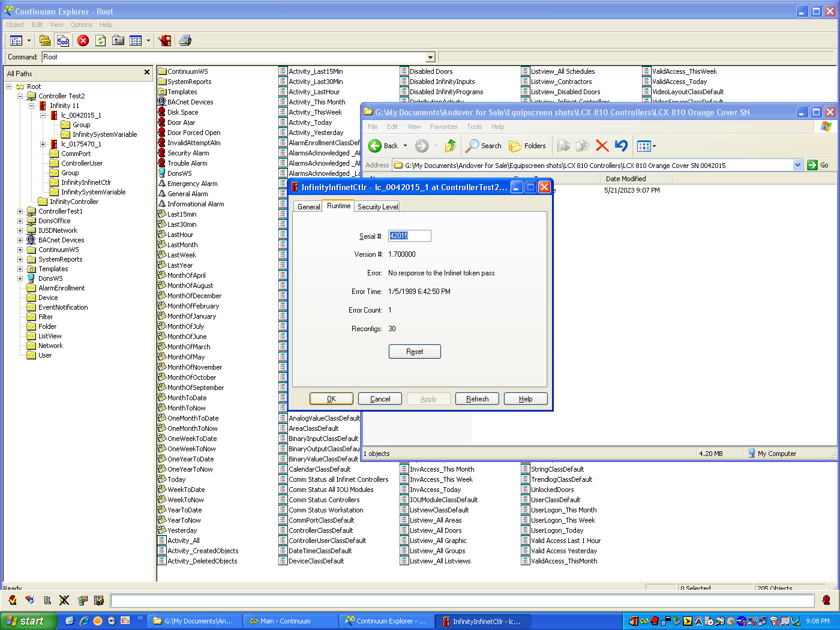Switch to the Security Level tab

pos(378,206)
